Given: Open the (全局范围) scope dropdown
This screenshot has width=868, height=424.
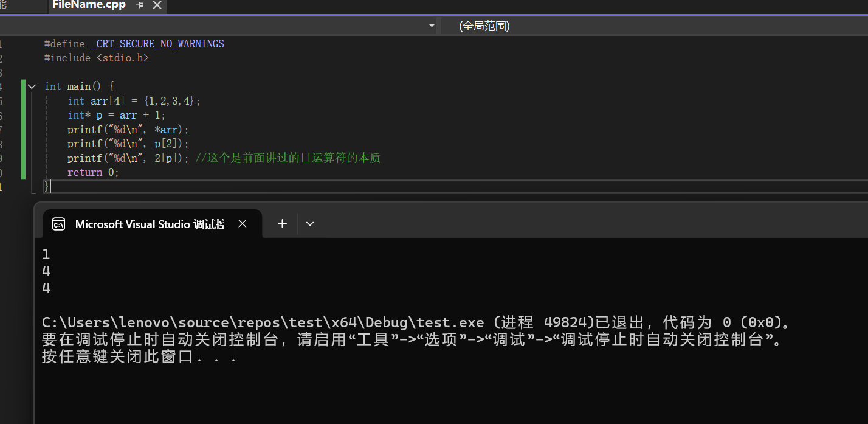Looking at the screenshot, I should click(483, 26).
